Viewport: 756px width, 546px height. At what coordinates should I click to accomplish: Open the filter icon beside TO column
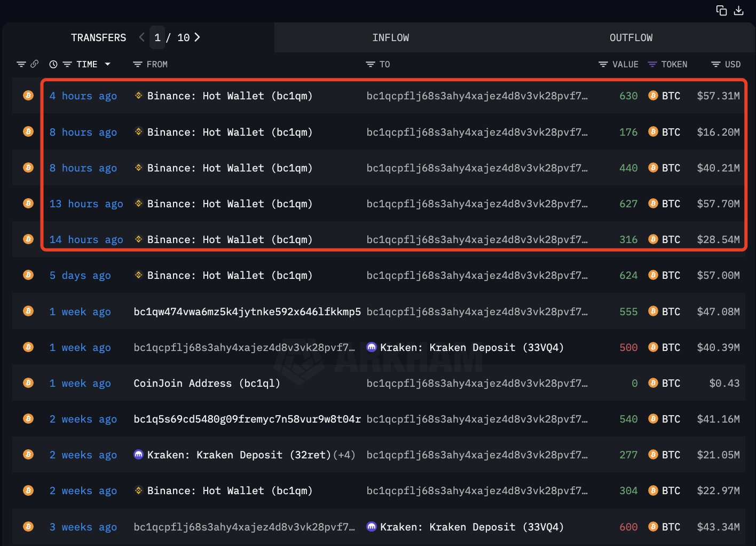coord(370,65)
